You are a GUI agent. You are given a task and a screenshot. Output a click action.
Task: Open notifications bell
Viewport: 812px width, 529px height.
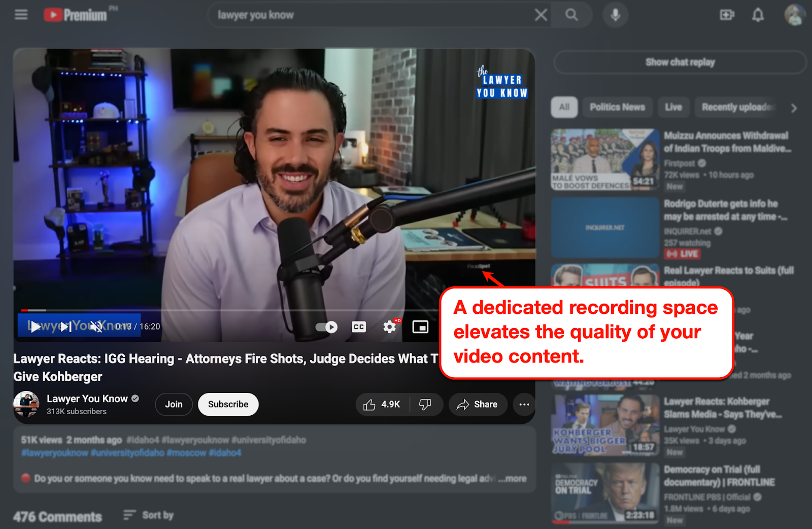pyautogui.click(x=758, y=15)
